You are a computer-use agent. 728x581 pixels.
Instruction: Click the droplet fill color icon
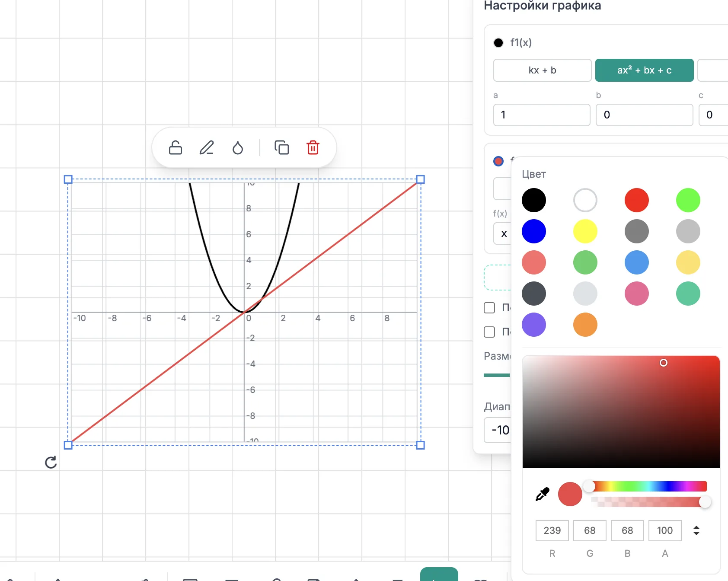click(238, 148)
